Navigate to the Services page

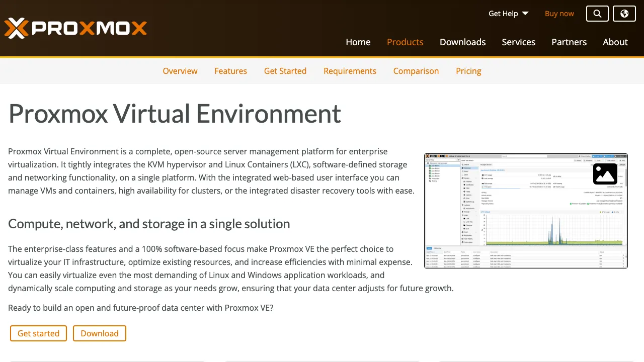point(519,42)
